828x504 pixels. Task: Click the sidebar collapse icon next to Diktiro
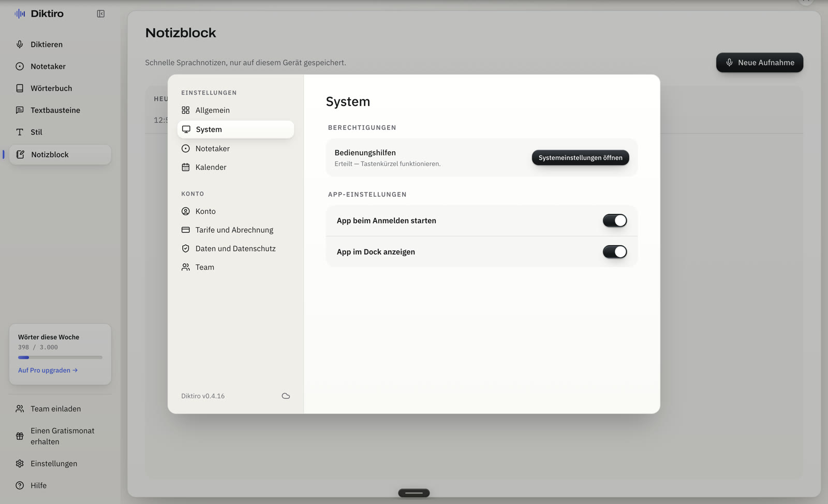(101, 14)
